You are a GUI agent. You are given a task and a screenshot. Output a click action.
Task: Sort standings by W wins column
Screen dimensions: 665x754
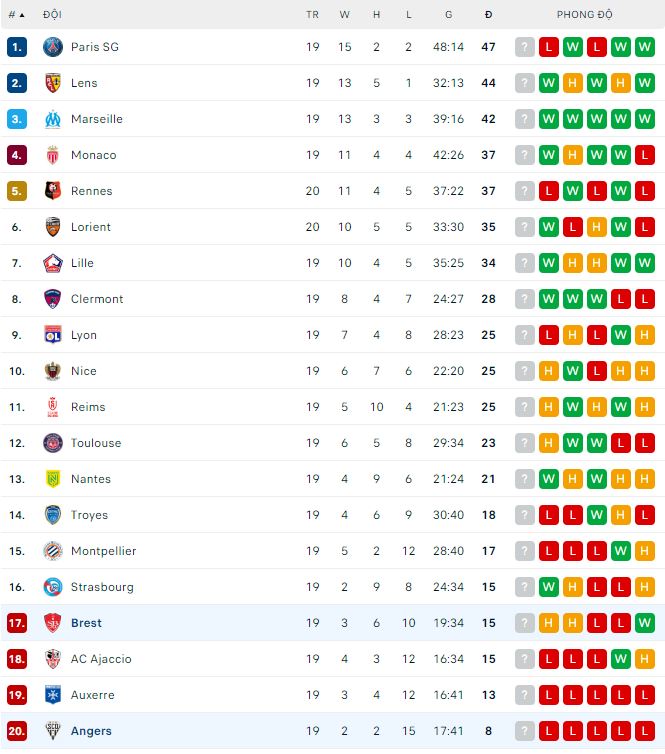coord(345,15)
